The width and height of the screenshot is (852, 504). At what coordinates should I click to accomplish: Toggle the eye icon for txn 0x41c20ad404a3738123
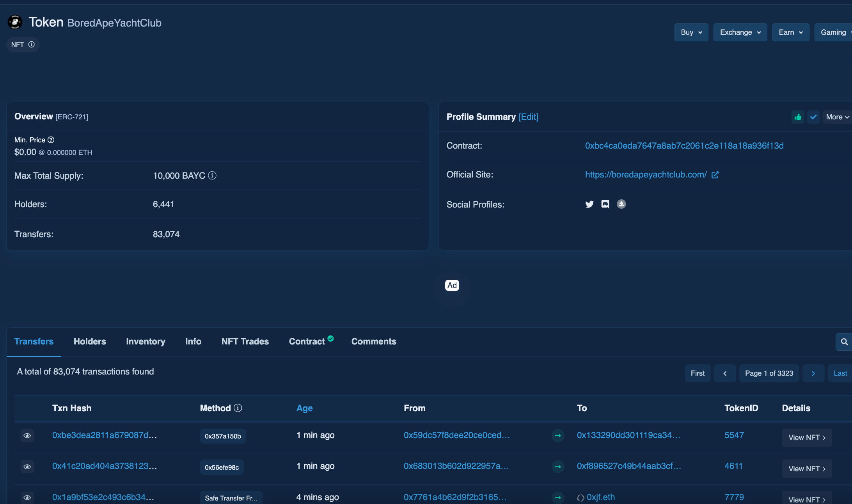tap(27, 467)
